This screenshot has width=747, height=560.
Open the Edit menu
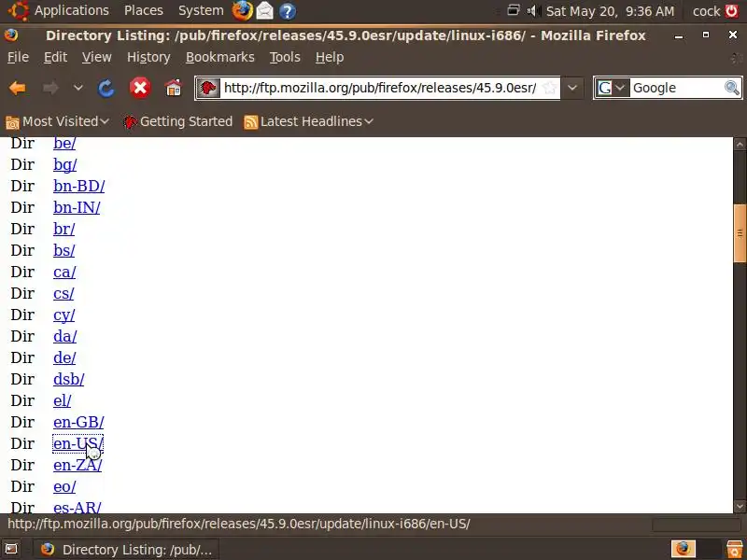click(55, 57)
